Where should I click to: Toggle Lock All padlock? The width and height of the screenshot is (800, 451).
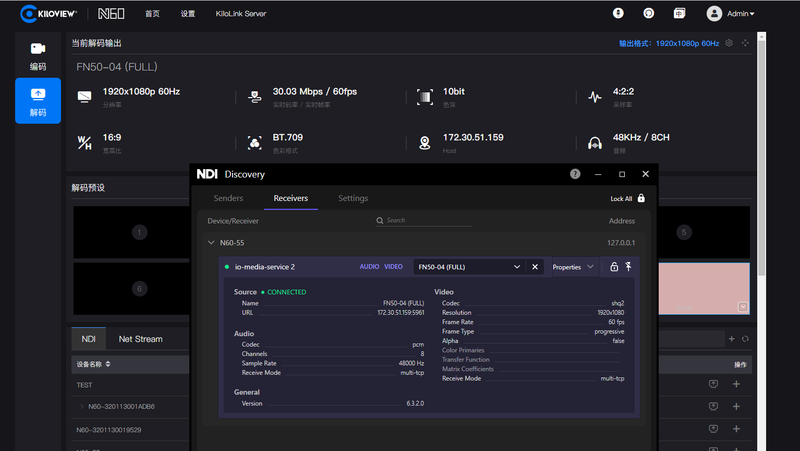coord(641,198)
